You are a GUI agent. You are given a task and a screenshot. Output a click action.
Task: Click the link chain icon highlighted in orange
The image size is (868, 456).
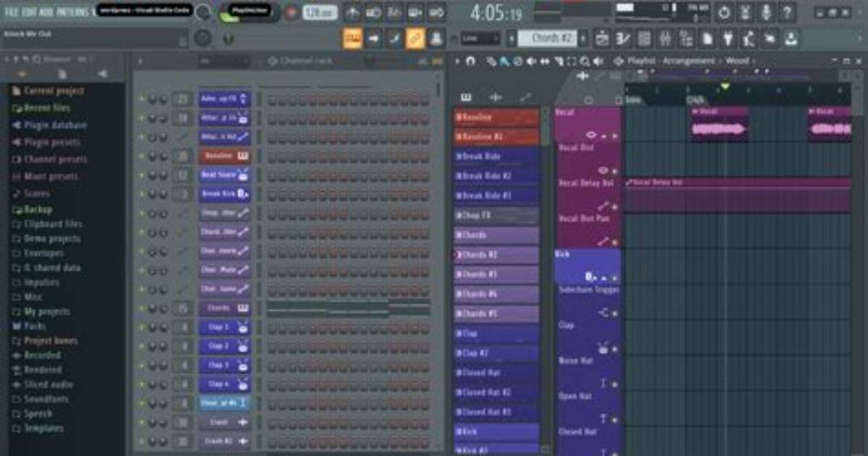[414, 38]
